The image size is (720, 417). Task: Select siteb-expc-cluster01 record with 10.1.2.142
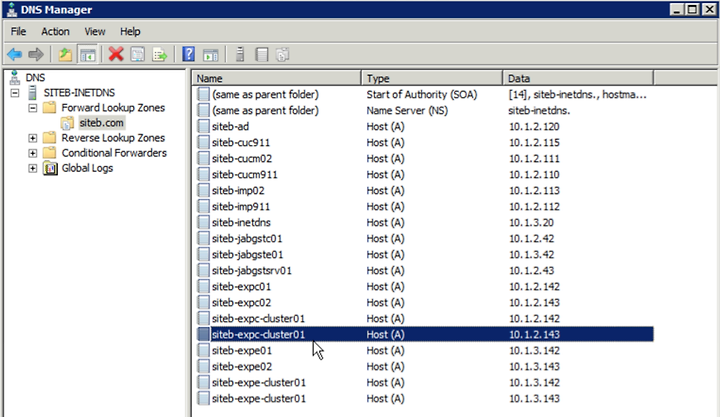[x=425, y=319]
